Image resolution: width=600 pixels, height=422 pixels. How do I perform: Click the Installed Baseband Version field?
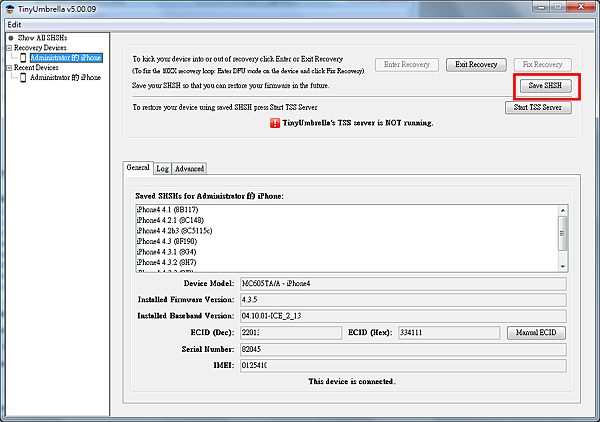pos(403,316)
